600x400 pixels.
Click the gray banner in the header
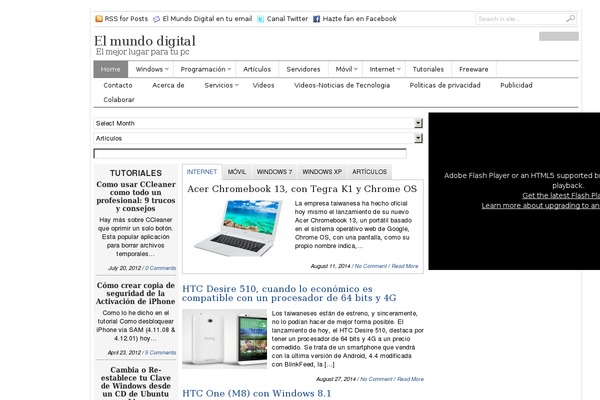(x=559, y=36)
